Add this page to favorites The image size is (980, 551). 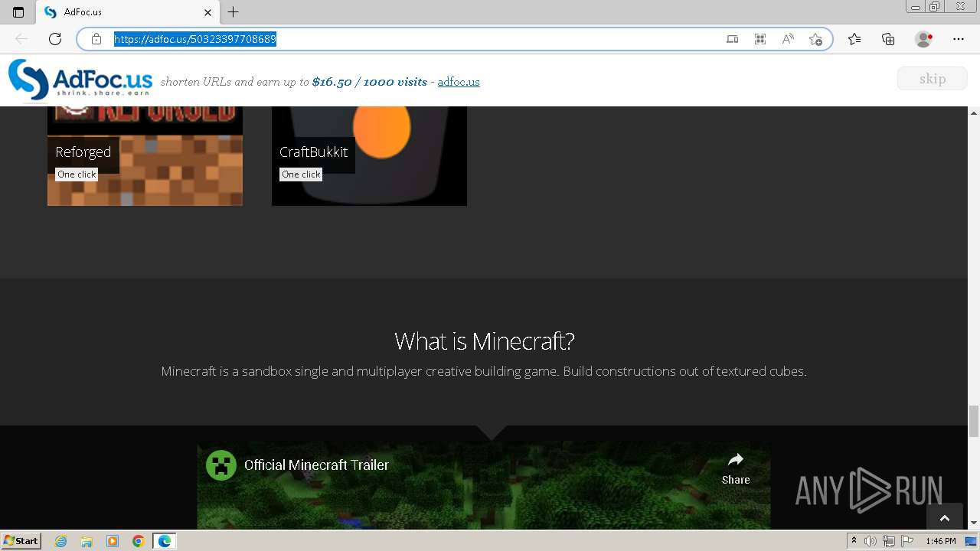click(815, 39)
